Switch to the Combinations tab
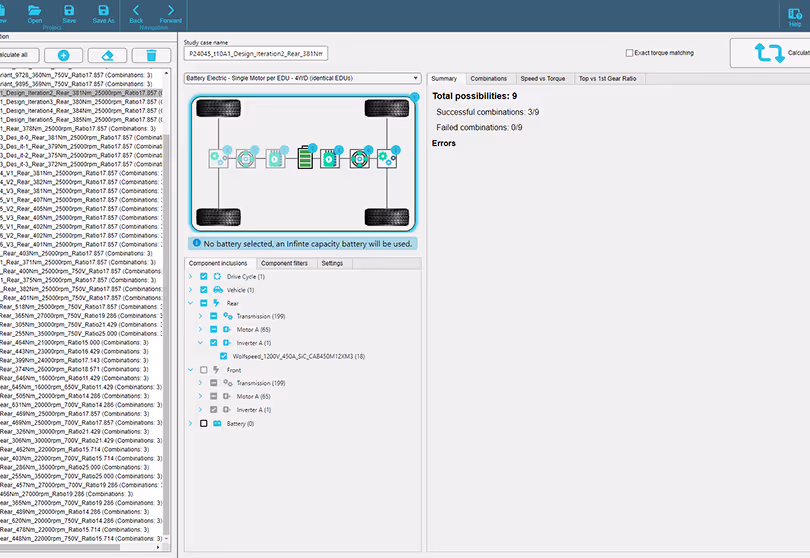This screenshot has width=810, height=558. 489,79
